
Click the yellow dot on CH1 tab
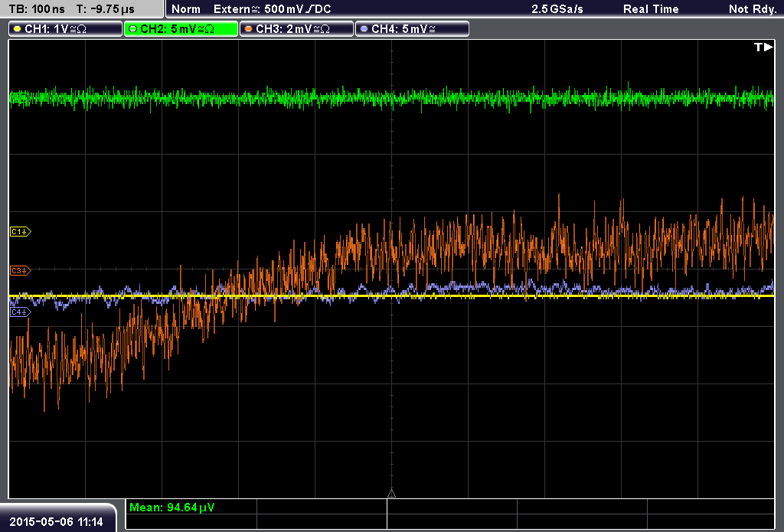tap(18, 29)
